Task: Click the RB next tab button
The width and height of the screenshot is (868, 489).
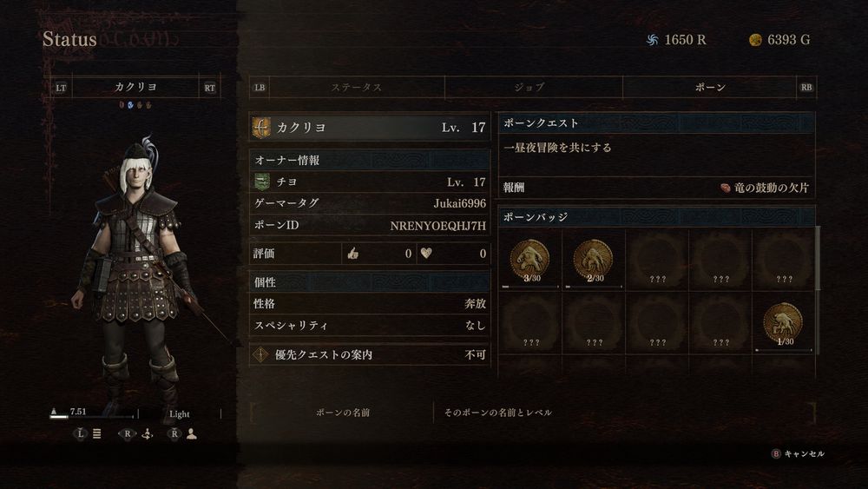Action: [x=806, y=88]
